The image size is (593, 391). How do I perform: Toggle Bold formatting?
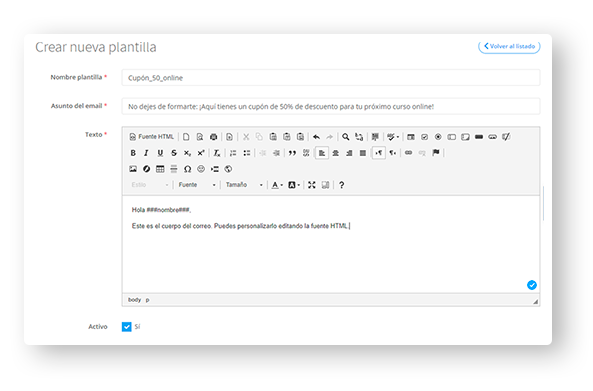click(133, 153)
